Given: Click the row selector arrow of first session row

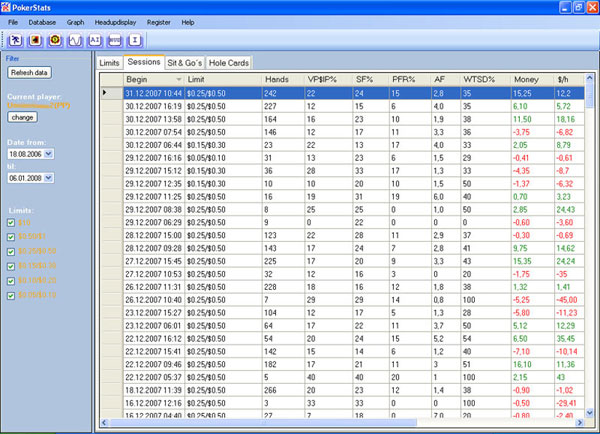Looking at the screenshot, I should point(104,93).
